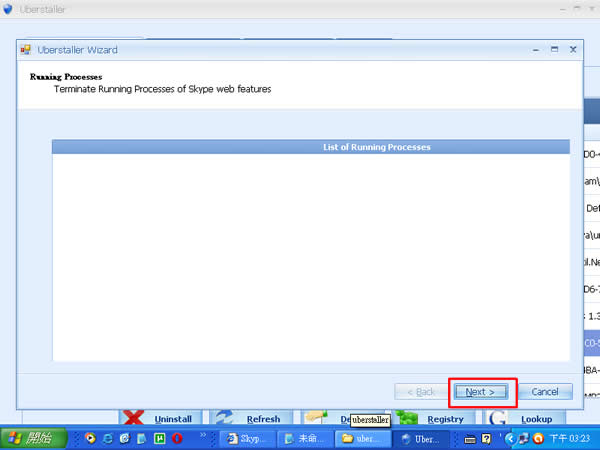
Task: Click the Lookup G icon
Action: 497,417
